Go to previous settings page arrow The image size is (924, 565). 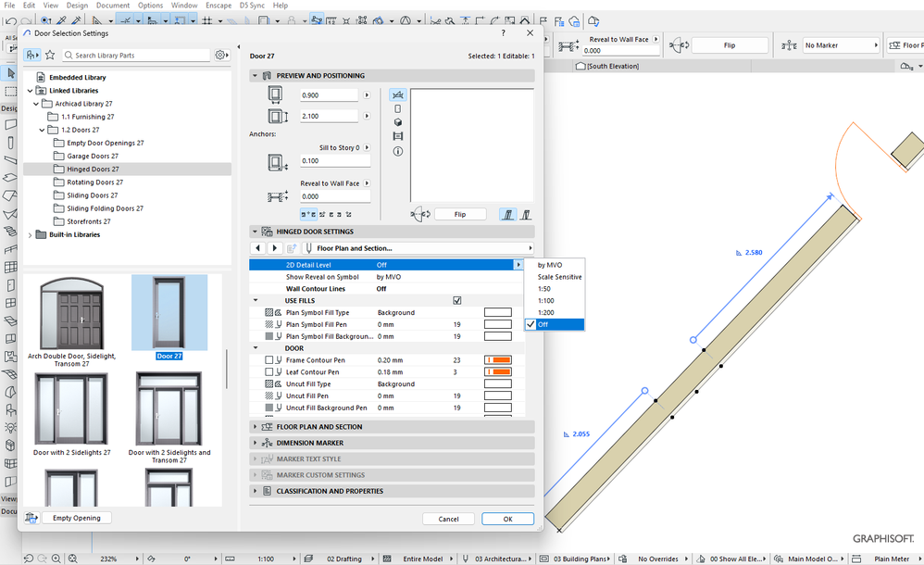pyautogui.click(x=258, y=248)
